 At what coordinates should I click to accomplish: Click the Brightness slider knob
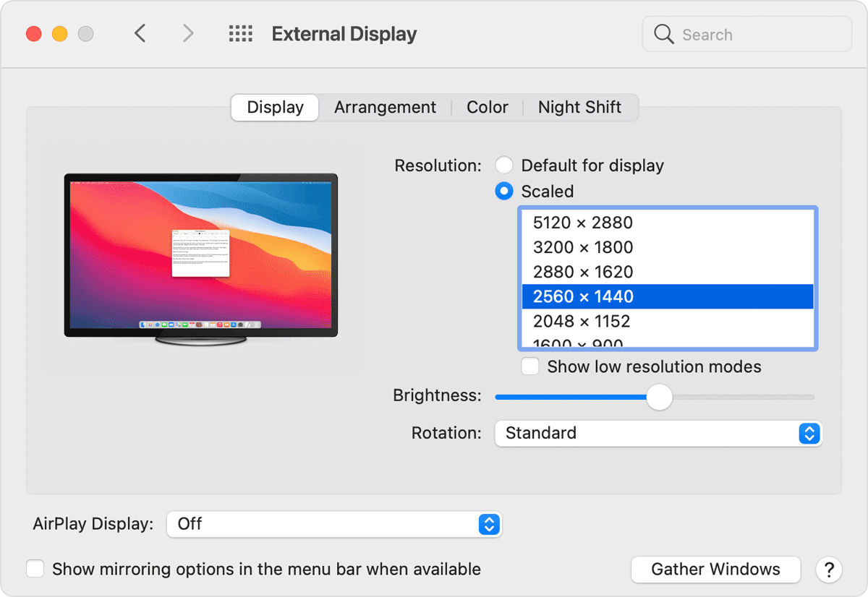click(659, 397)
